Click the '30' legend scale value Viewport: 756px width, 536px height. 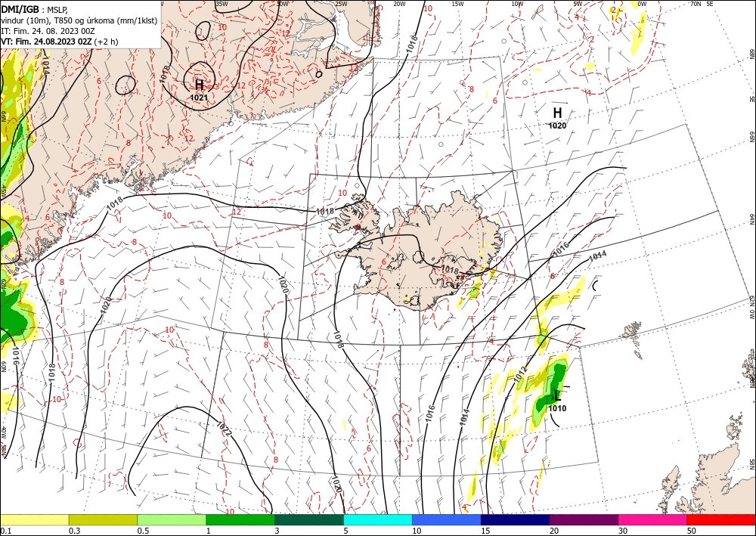[x=624, y=531]
